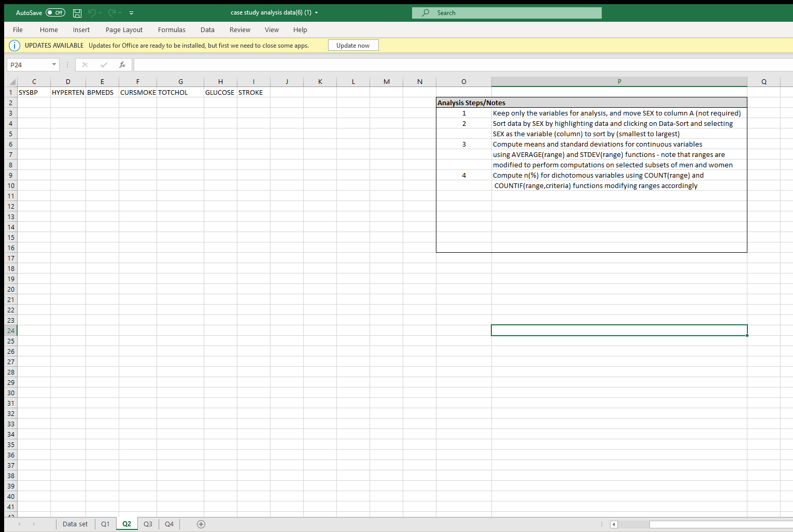The image size is (793, 532).
Task: Click the New sheet plus icon
Action: 201,524
